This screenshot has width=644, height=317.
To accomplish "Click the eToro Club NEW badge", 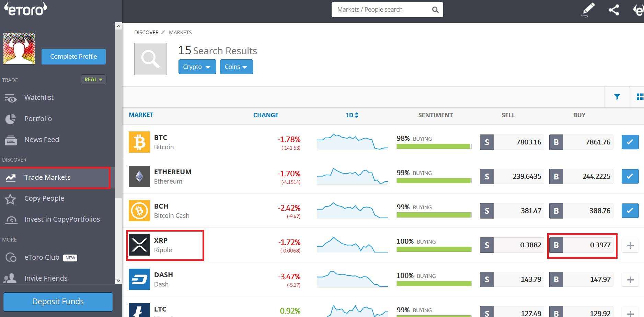I will [70, 258].
